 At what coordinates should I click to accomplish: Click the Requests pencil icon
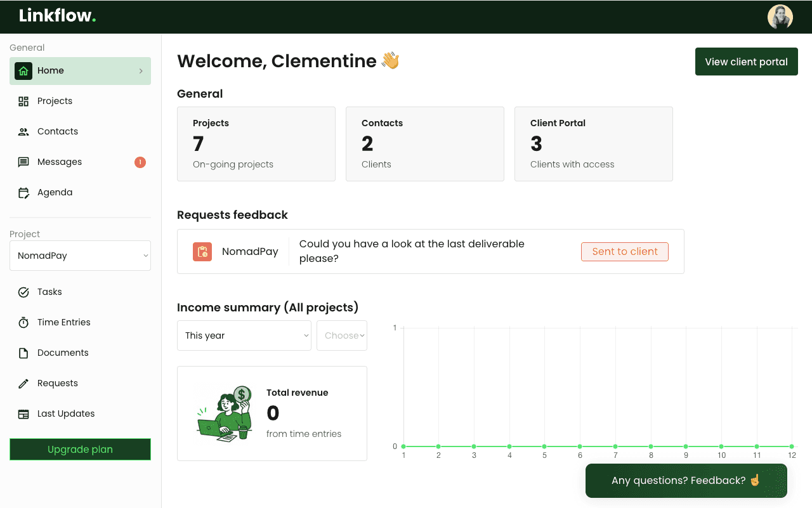click(23, 384)
